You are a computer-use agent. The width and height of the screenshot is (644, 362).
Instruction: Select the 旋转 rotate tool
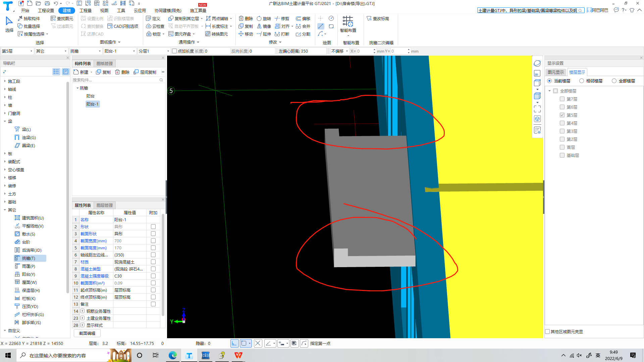pos(264,18)
